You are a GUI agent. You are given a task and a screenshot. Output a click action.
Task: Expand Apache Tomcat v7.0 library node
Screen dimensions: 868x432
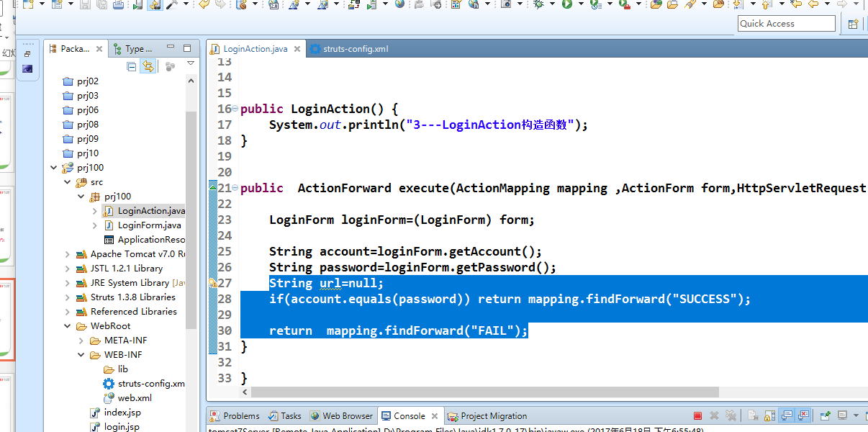coord(68,254)
